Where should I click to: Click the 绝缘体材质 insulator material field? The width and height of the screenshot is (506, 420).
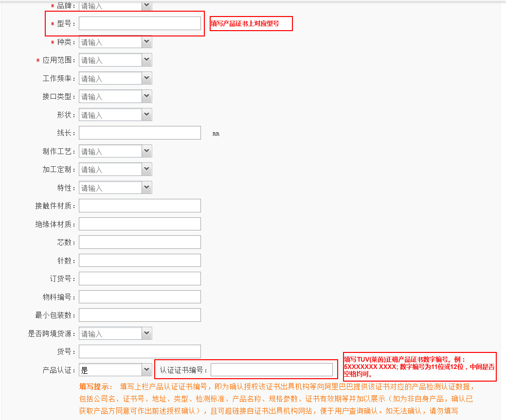140,224
